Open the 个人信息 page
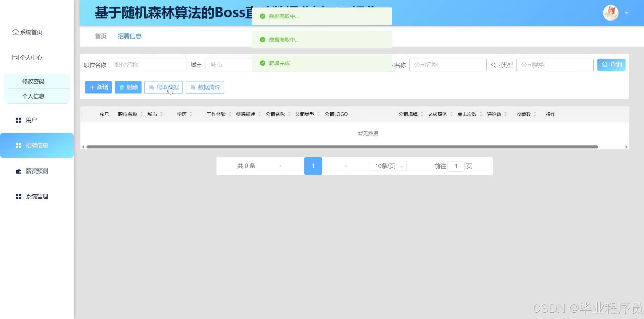 click(33, 96)
